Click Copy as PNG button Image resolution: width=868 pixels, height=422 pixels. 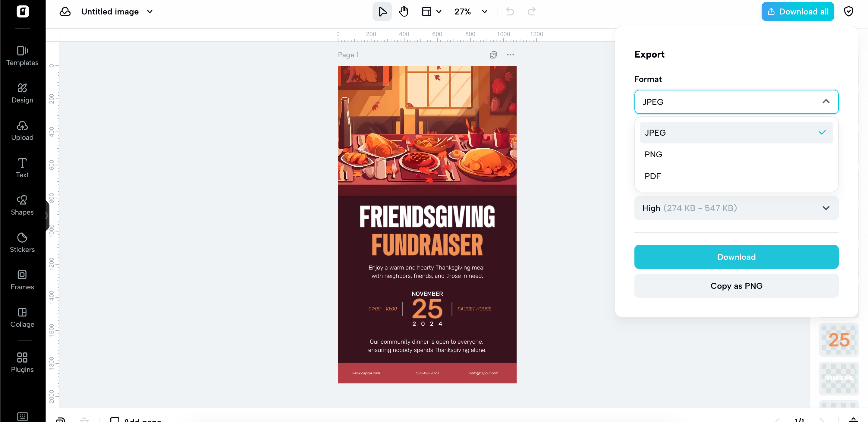(x=736, y=286)
